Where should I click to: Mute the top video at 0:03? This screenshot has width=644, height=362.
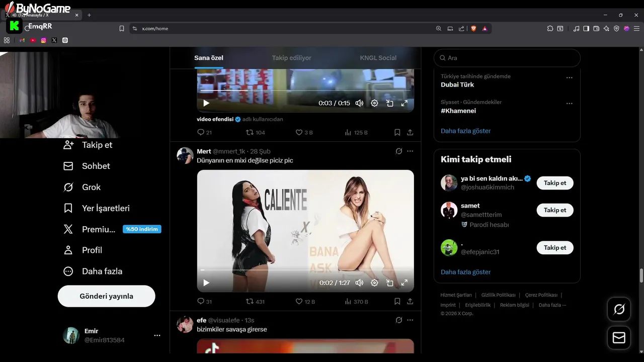click(x=359, y=103)
